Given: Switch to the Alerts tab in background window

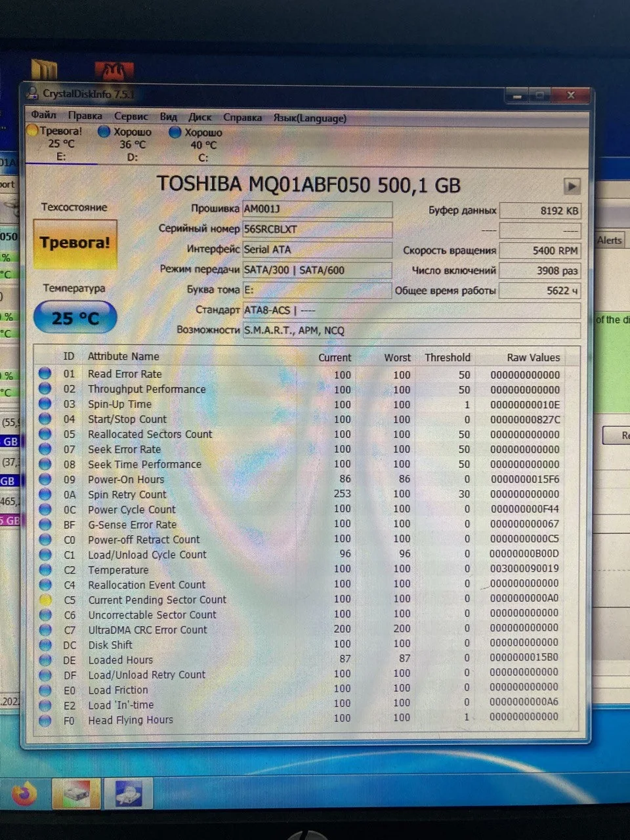Looking at the screenshot, I should (x=609, y=240).
